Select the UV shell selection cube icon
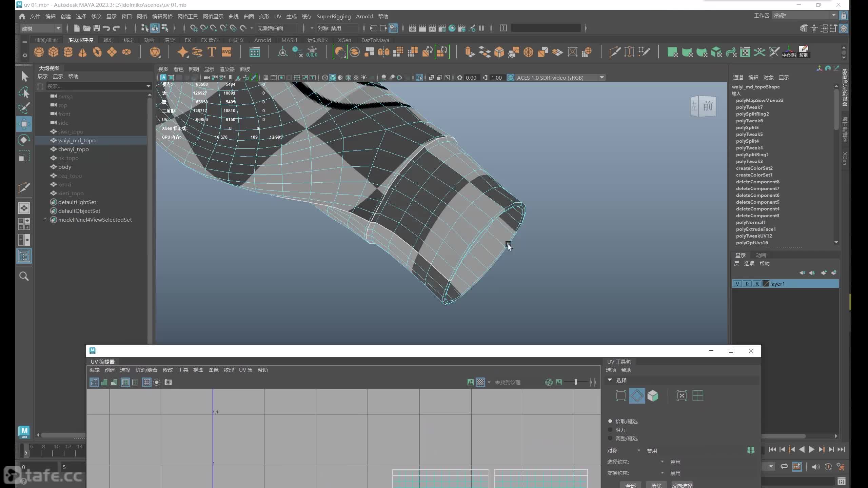The width and height of the screenshot is (868, 488). click(x=653, y=395)
